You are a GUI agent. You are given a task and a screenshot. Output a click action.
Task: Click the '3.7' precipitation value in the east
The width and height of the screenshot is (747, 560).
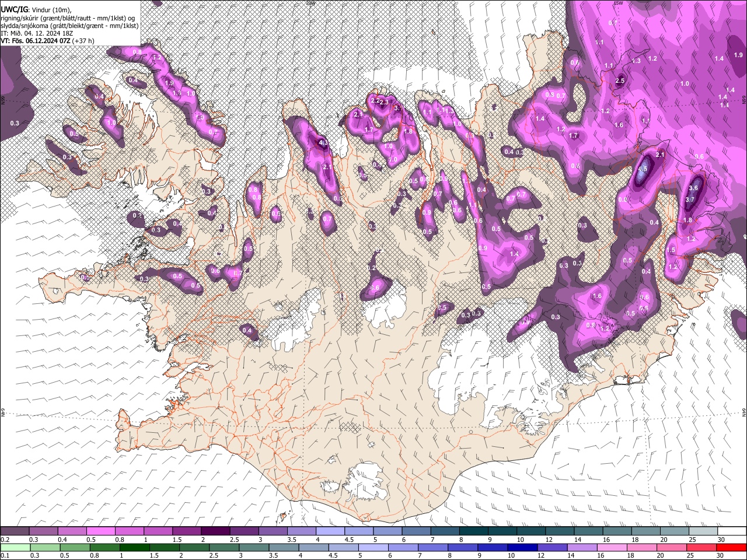(689, 200)
